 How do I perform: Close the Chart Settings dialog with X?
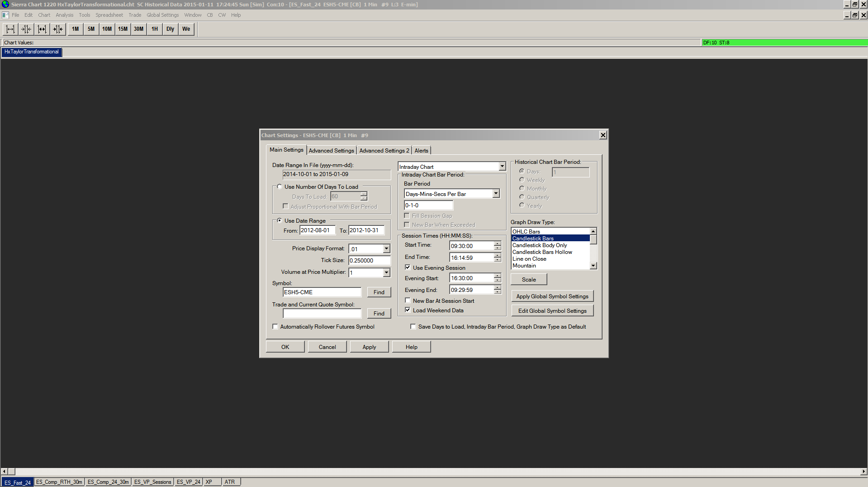tap(602, 135)
